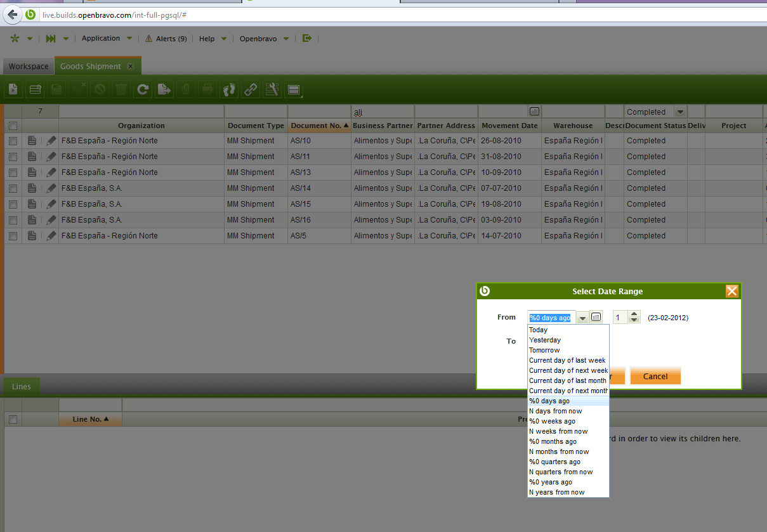Click the logout icon in top menu
This screenshot has height=532, width=767.
point(307,39)
